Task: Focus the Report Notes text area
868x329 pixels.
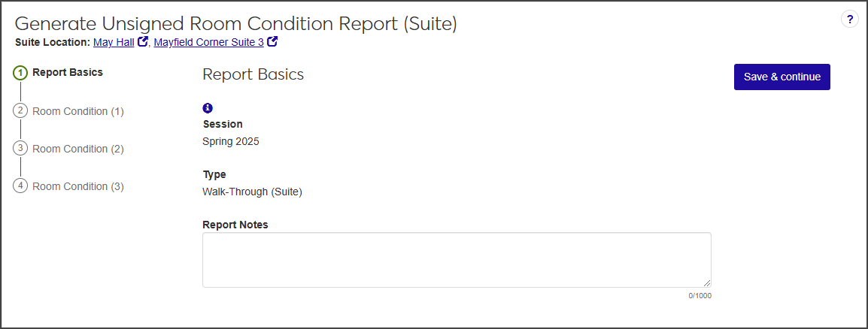Action: [456, 259]
